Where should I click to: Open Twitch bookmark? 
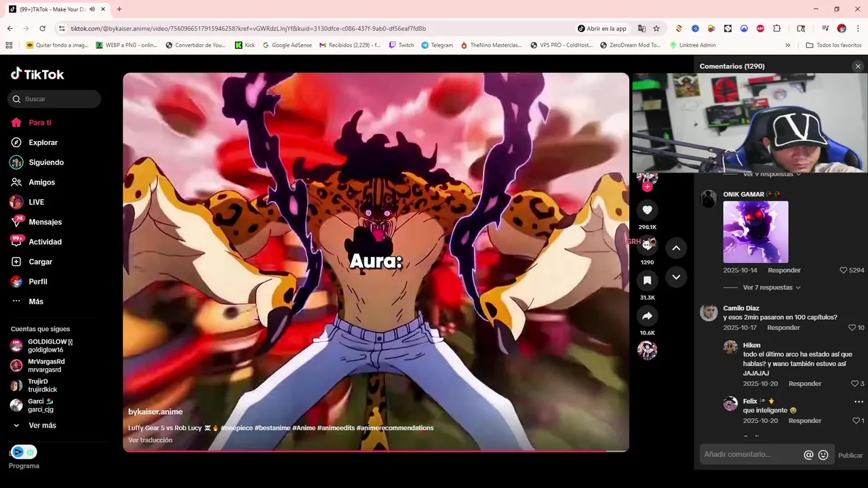(x=401, y=45)
